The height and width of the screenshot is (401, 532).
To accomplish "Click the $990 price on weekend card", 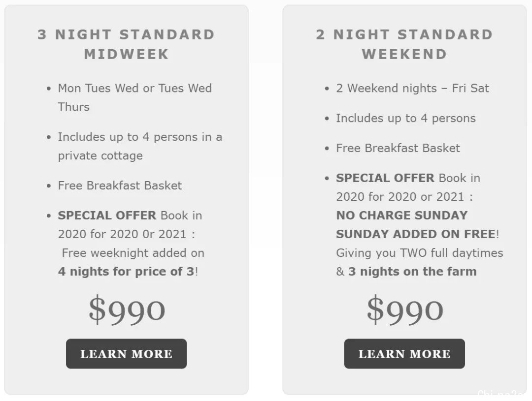I will tap(405, 309).
